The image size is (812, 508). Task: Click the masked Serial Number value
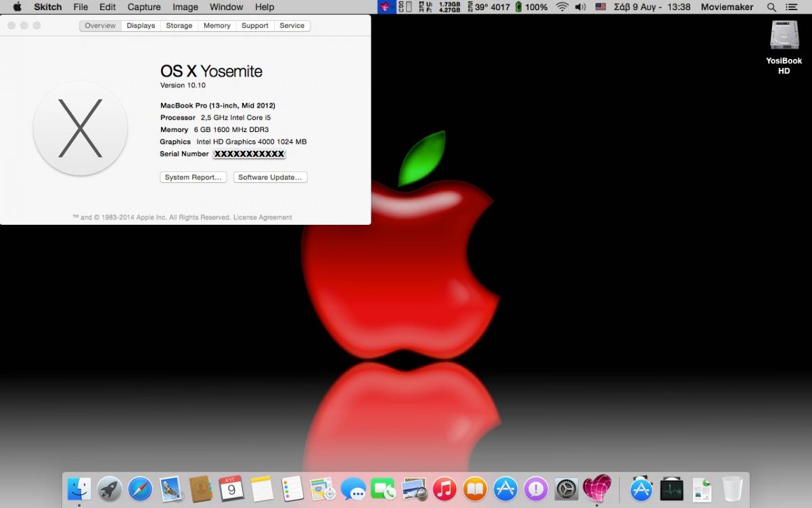pyautogui.click(x=249, y=154)
